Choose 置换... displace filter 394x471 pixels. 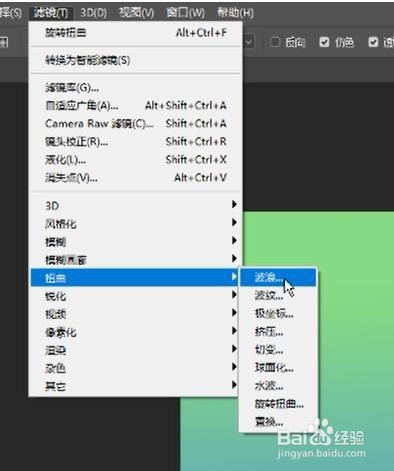[x=278, y=422]
